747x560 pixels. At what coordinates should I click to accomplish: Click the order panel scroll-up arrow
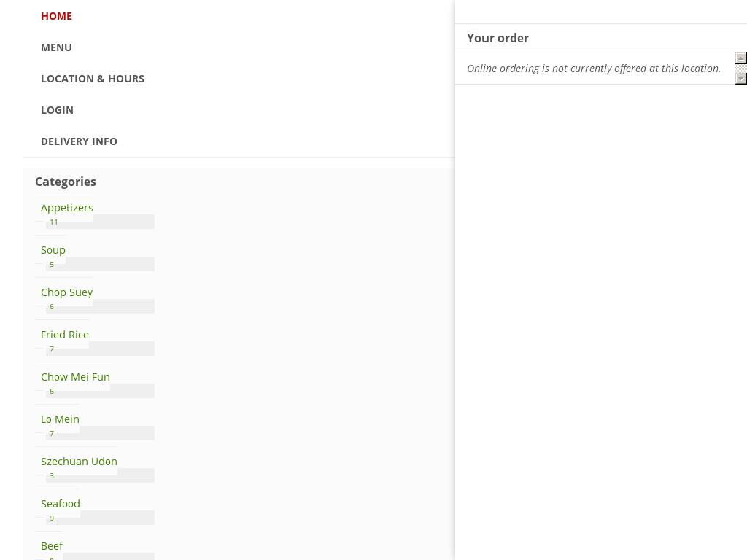click(741, 58)
